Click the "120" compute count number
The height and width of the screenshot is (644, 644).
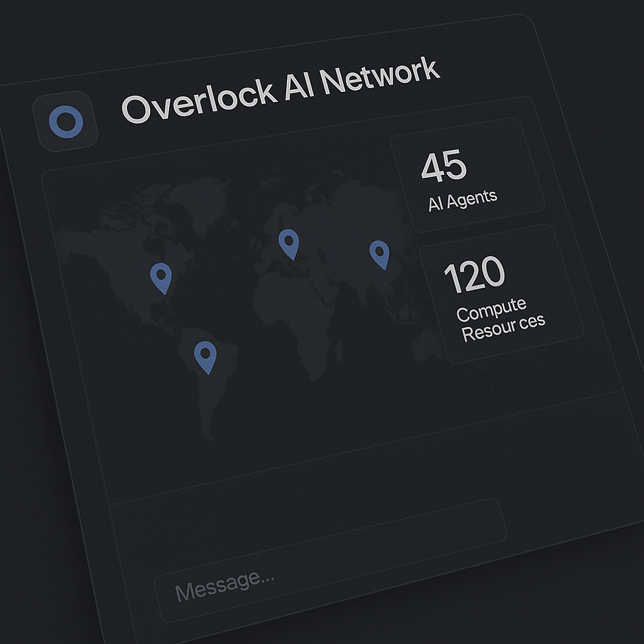coord(474,275)
